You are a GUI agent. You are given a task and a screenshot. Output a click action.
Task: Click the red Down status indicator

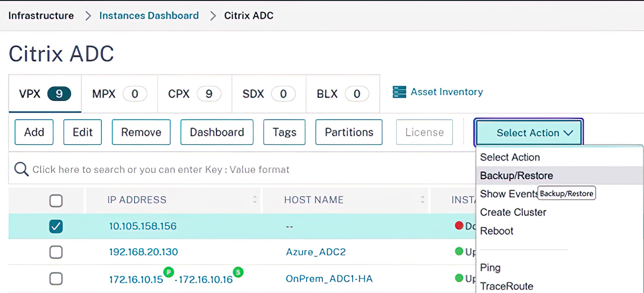(459, 226)
